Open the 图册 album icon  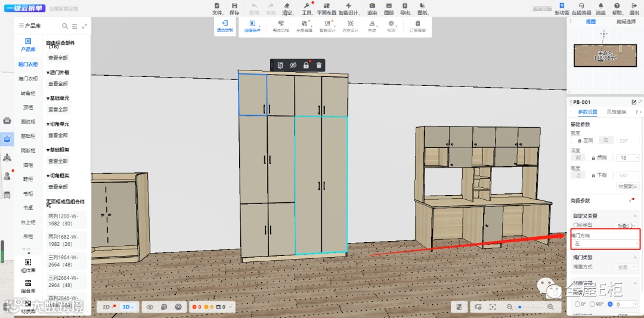click(389, 6)
